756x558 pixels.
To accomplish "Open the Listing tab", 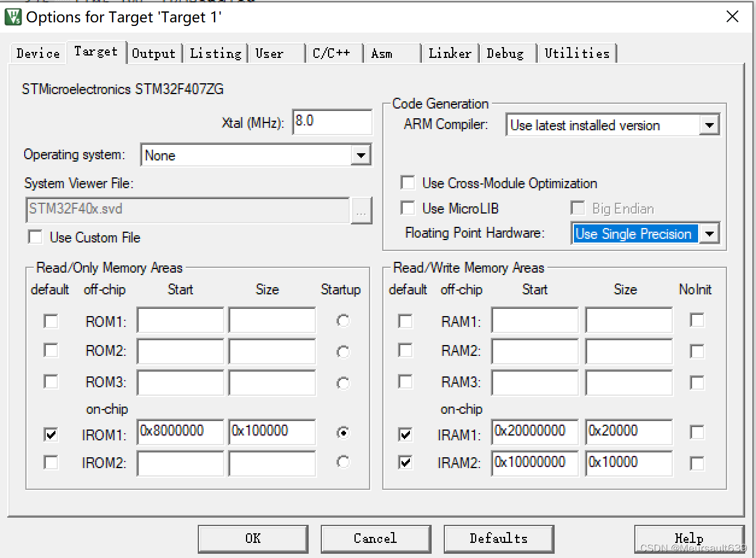I will tap(215, 53).
